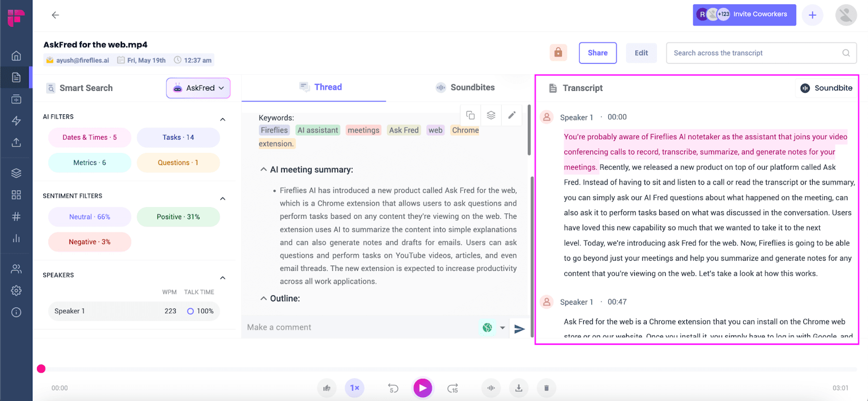868x401 pixels.
Task: Toggle the Questions 1 filter
Action: click(x=178, y=163)
